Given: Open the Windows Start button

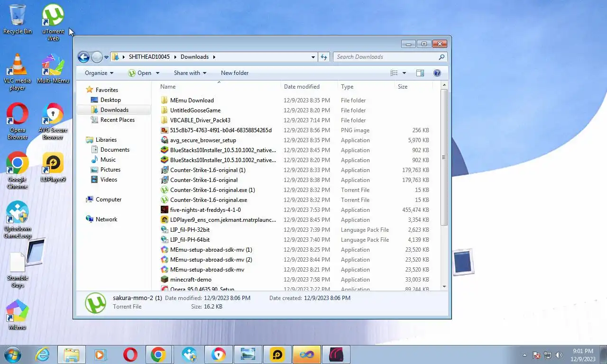Looking at the screenshot, I should (12, 355).
